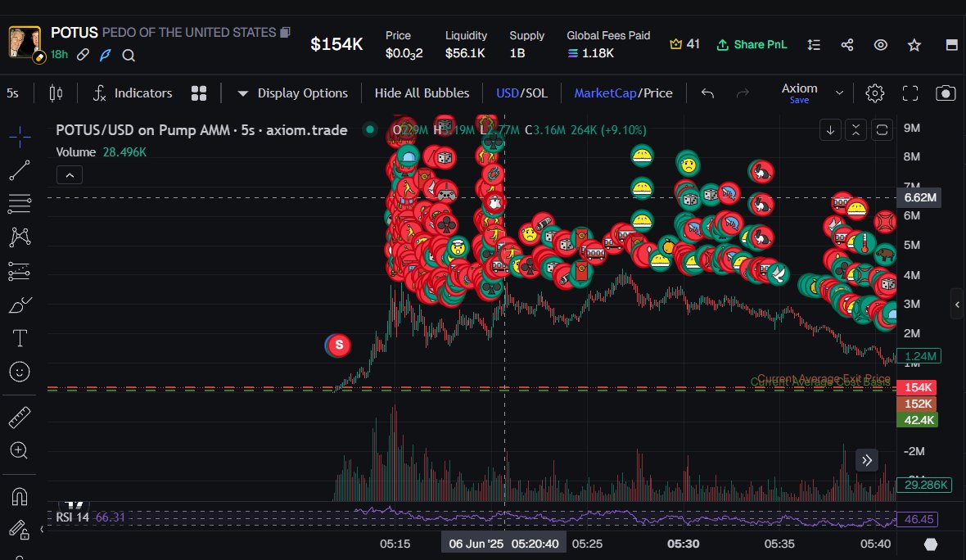Click the POTUS/USD chart symbol title
Image resolution: width=966 pixels, height=560 pixels.
pos(201,130)
